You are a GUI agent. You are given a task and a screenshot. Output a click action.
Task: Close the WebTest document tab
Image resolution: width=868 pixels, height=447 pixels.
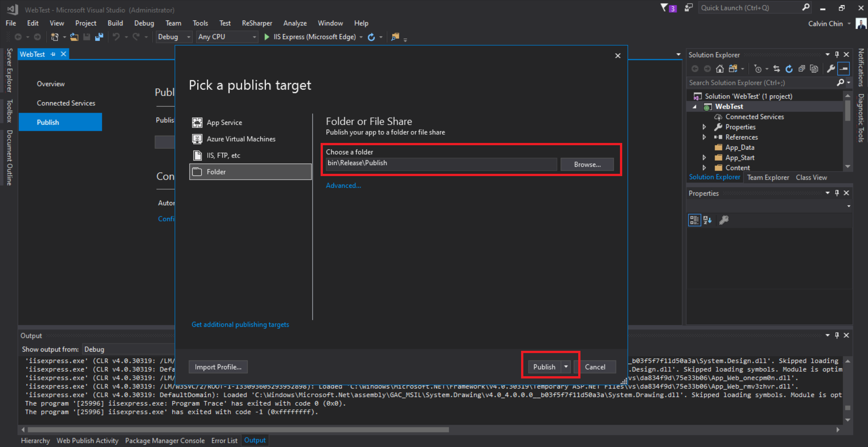(x=63, y=54)
